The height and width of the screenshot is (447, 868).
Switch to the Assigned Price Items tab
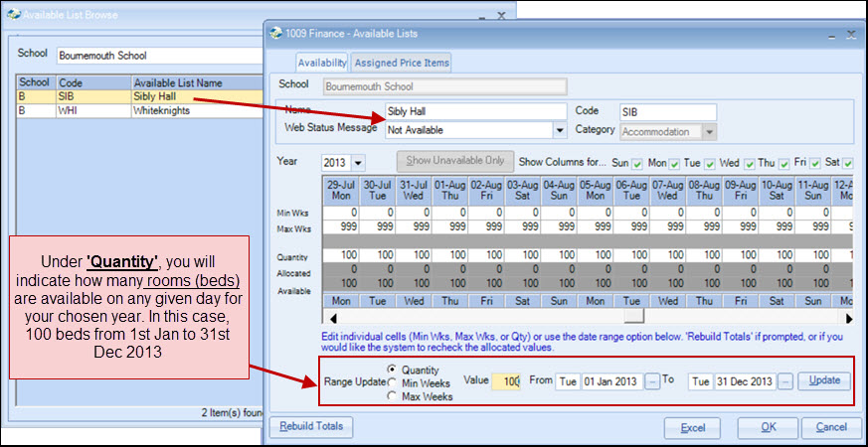(x=402, y=63)
